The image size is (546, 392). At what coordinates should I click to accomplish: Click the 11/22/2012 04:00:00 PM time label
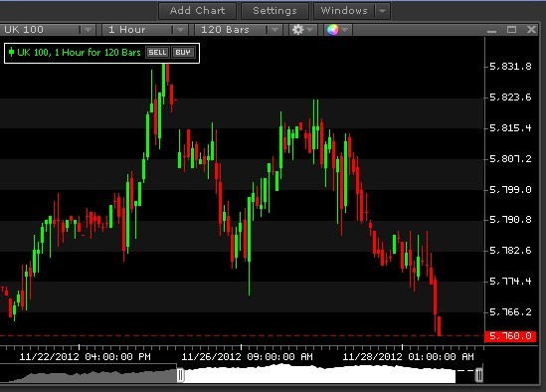tap(85, 357)
